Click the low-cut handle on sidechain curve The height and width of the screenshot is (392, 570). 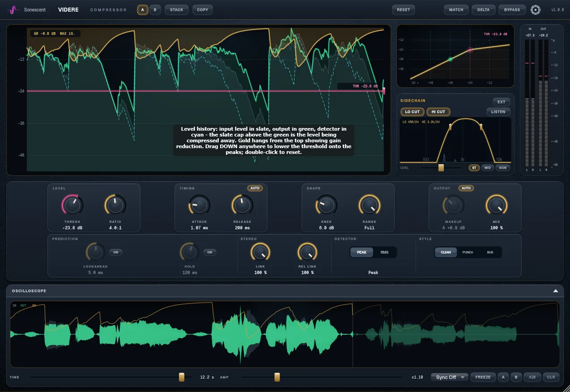point(451,128)
